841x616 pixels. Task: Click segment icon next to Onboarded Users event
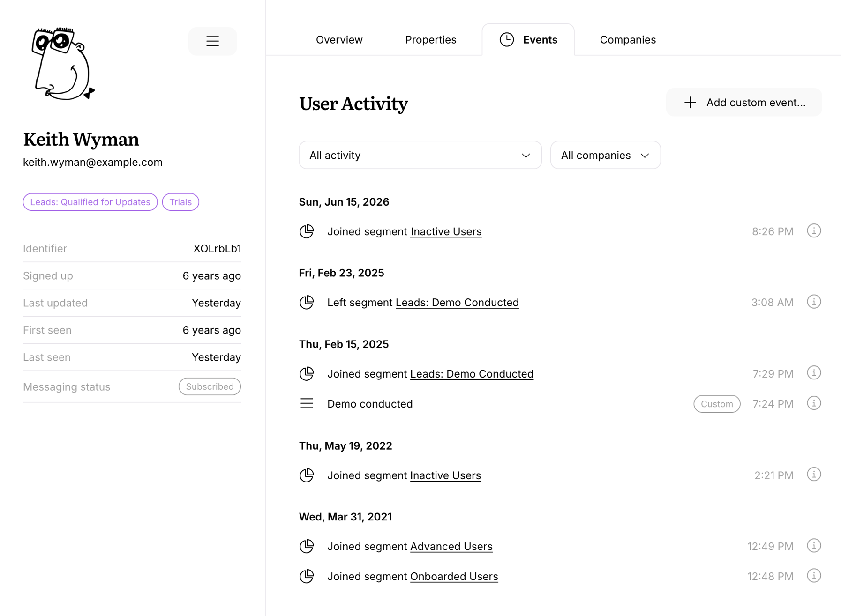click(x=307, y=576)
